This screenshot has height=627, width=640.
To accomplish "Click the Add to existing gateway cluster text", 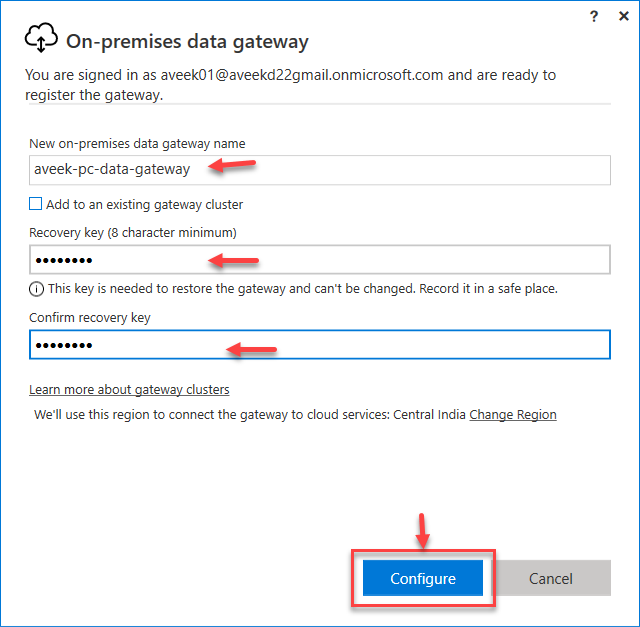I will click(x=144, y=205).
